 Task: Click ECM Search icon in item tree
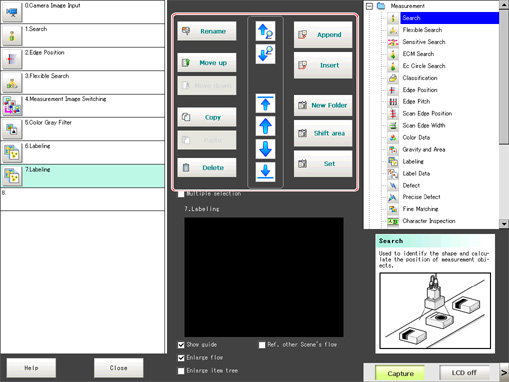[393, 54]
